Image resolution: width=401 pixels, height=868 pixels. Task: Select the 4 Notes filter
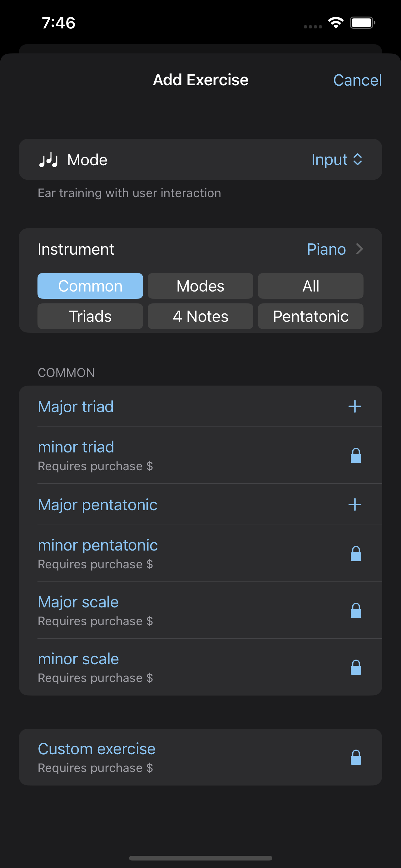[200, 316]
